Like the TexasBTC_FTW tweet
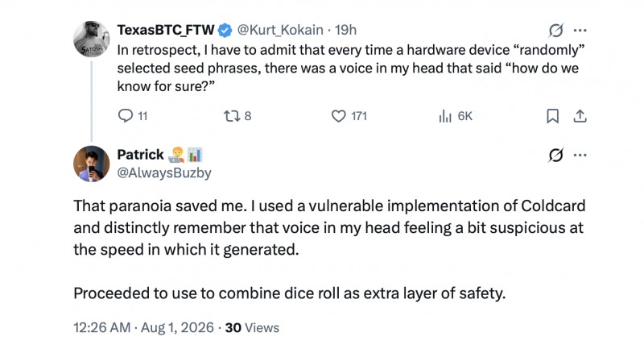The width and height of the screenshot is (644, 345). [x=349, y=116]
